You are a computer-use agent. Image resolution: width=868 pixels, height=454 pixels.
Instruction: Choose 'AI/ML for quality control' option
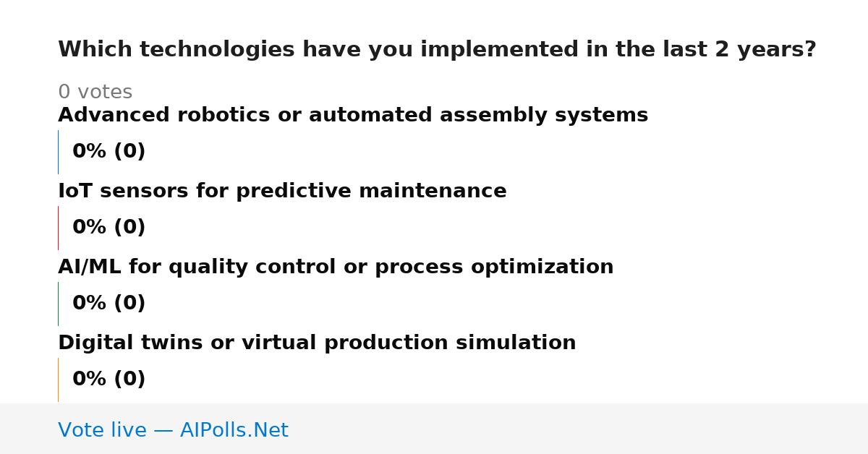[336, 267]
